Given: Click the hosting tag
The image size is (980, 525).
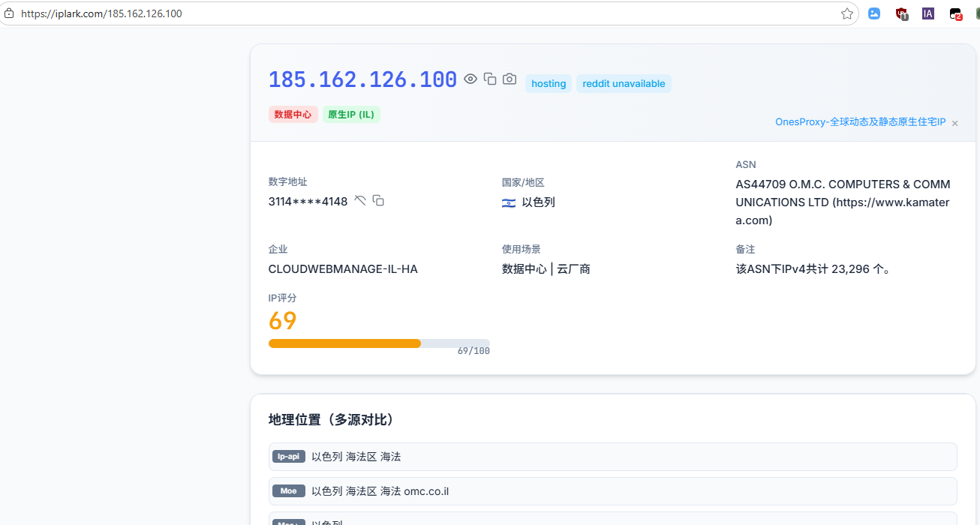Looking at the screenshot, I should (549, 84).
